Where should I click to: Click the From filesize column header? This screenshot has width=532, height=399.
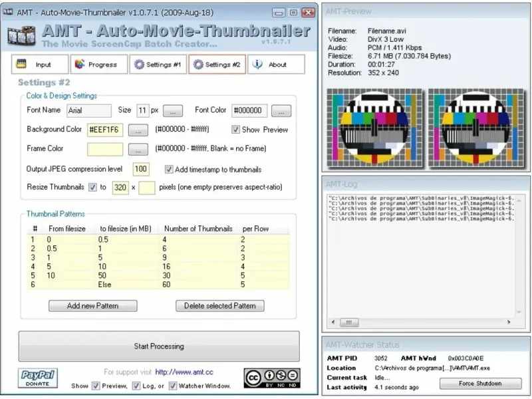coord(67,229)
